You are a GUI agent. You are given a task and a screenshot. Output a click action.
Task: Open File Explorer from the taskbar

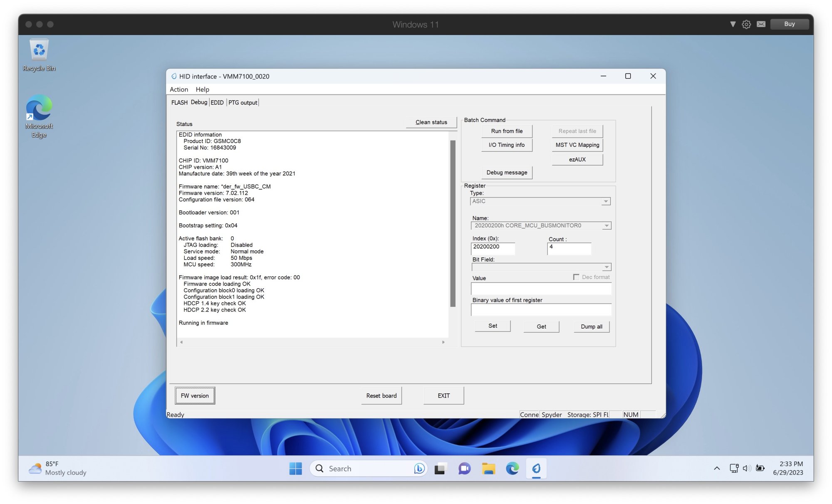488,469
